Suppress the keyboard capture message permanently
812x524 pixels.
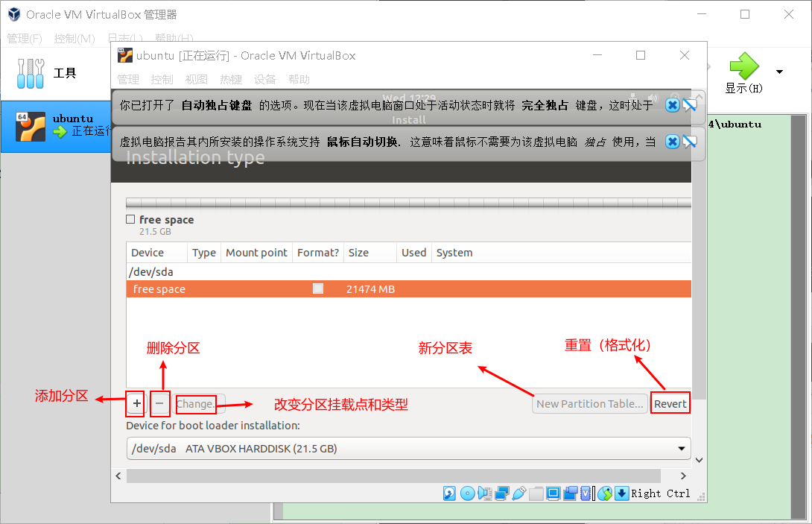[x=690, y=105]
